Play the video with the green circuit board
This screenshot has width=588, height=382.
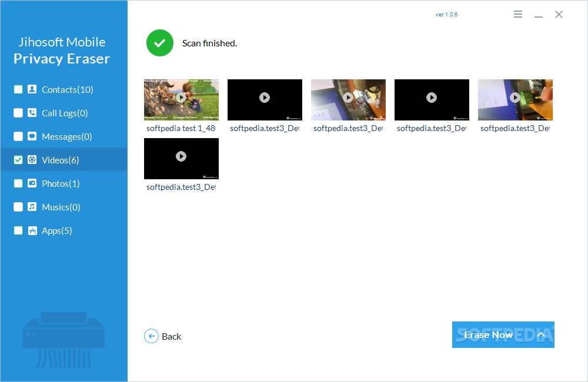pos(515,98)
